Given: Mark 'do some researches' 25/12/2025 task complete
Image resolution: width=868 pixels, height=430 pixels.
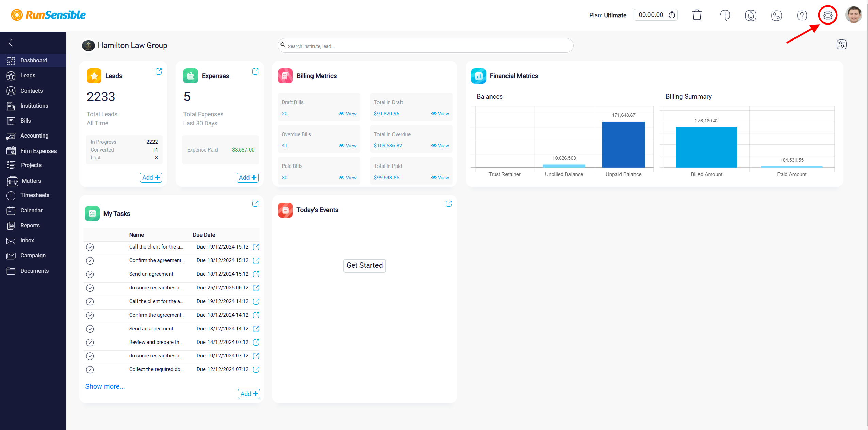Looking at the screenshot, I should [x=90, y=288].
